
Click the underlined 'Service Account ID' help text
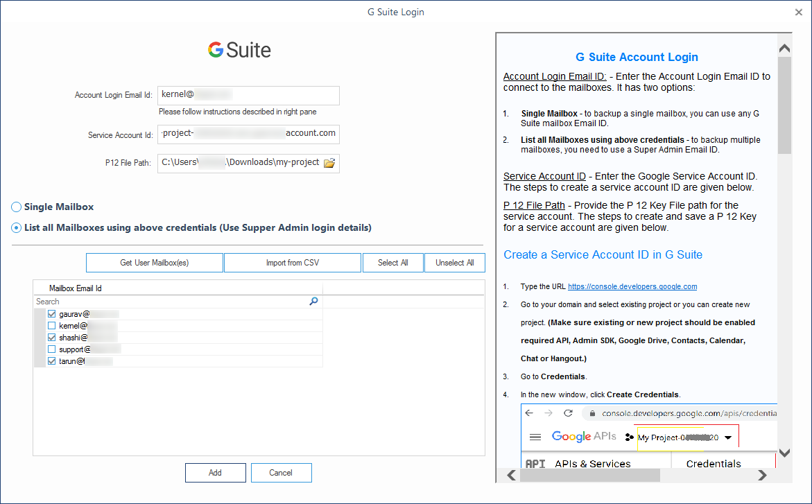click(x=544, y=176)
